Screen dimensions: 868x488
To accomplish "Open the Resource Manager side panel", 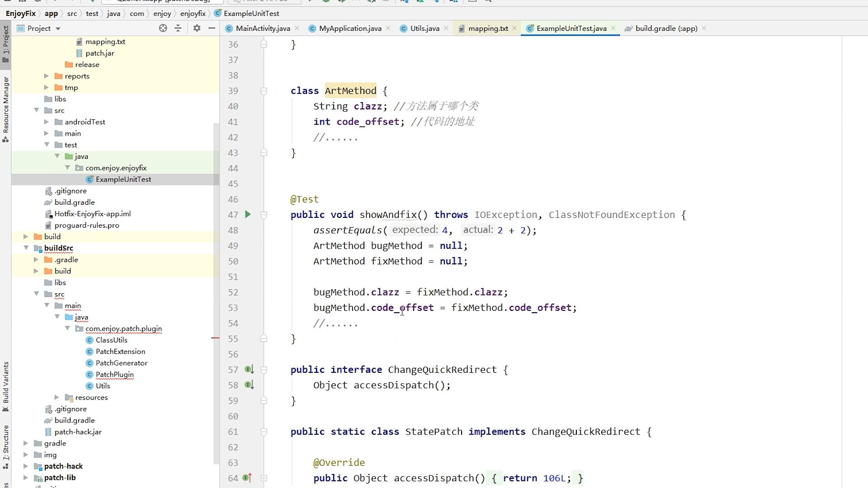I will pyautogui.click(x=5, y=108).
